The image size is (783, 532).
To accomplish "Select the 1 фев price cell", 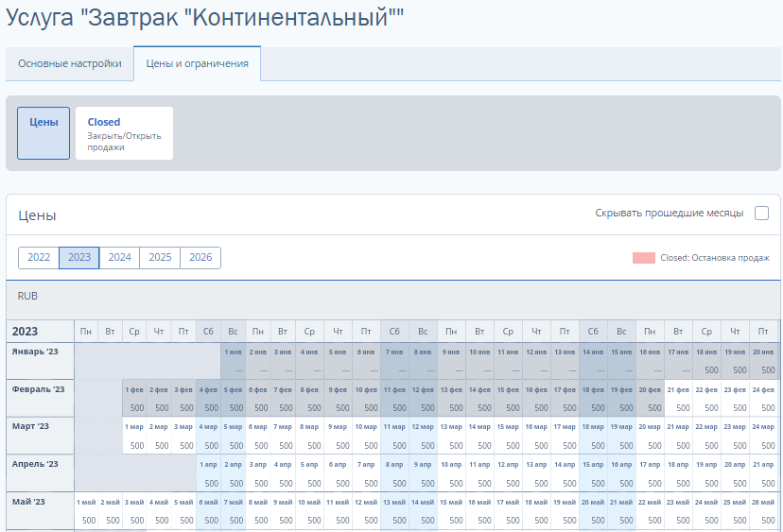I will tap(134, 398).
